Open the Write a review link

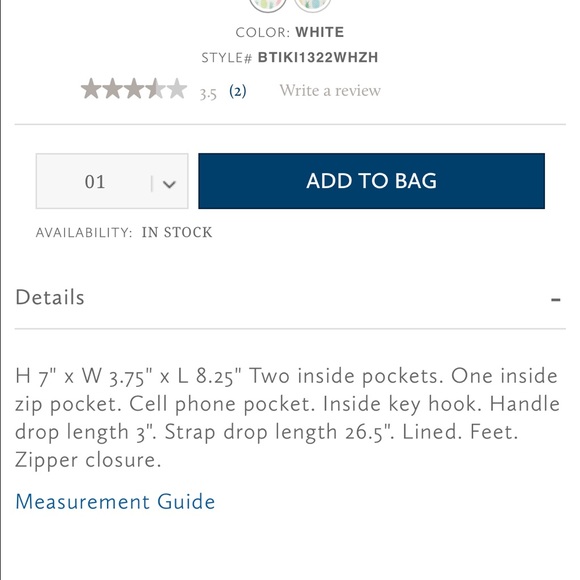coord(330,91)
